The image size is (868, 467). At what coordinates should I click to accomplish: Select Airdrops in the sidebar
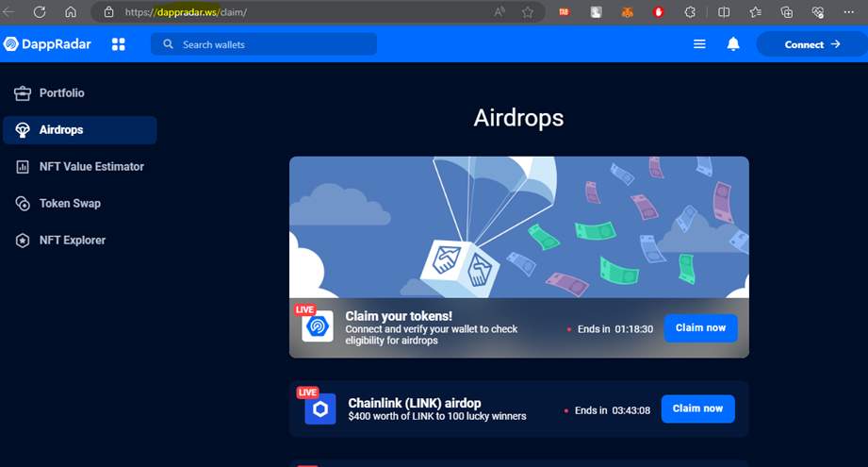click(x=61, y=130)
